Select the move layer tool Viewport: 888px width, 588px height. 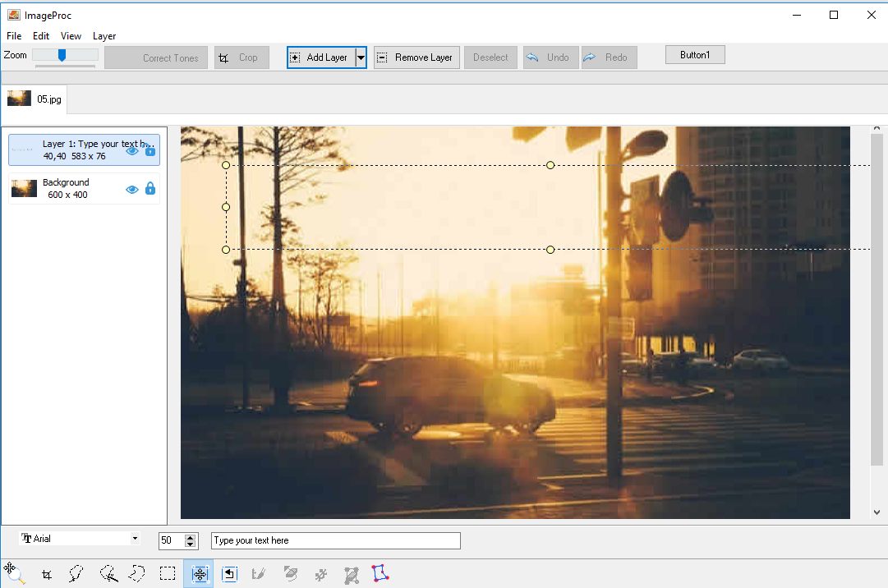(x=199, y=574)
